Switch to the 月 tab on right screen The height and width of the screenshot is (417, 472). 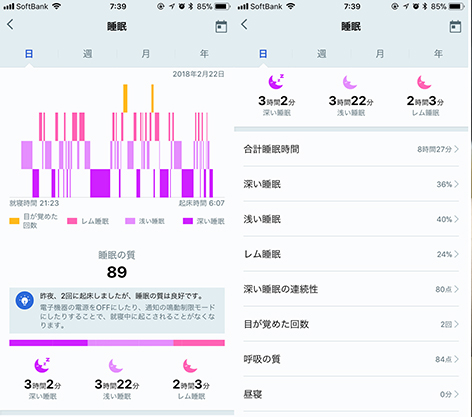tap(380, 54)
